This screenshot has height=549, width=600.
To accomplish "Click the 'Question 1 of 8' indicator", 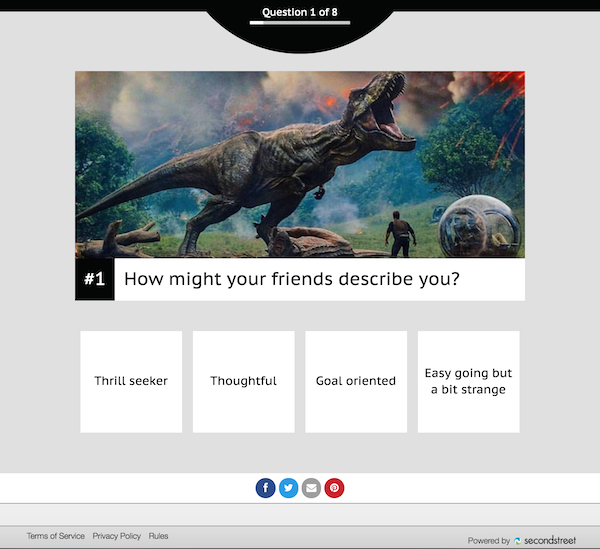I will point(300,12).
